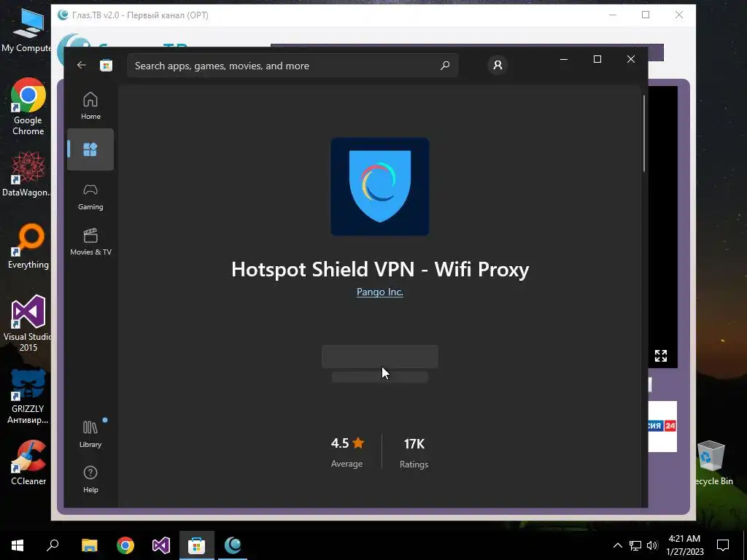Viewport: 747px width, 560px height.
Task: Open Movies & TV in the sidebar
Action: [90, 242]
